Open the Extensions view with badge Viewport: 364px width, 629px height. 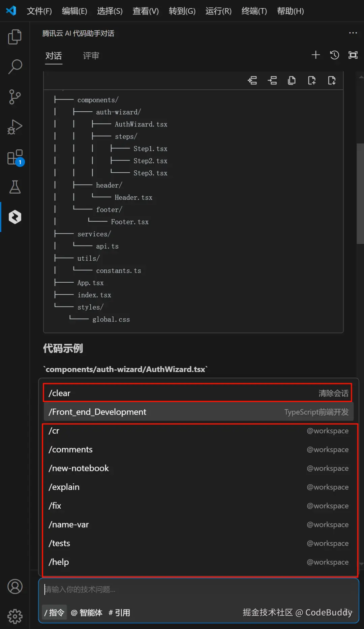pyautogui.click(x=15, y=158)
